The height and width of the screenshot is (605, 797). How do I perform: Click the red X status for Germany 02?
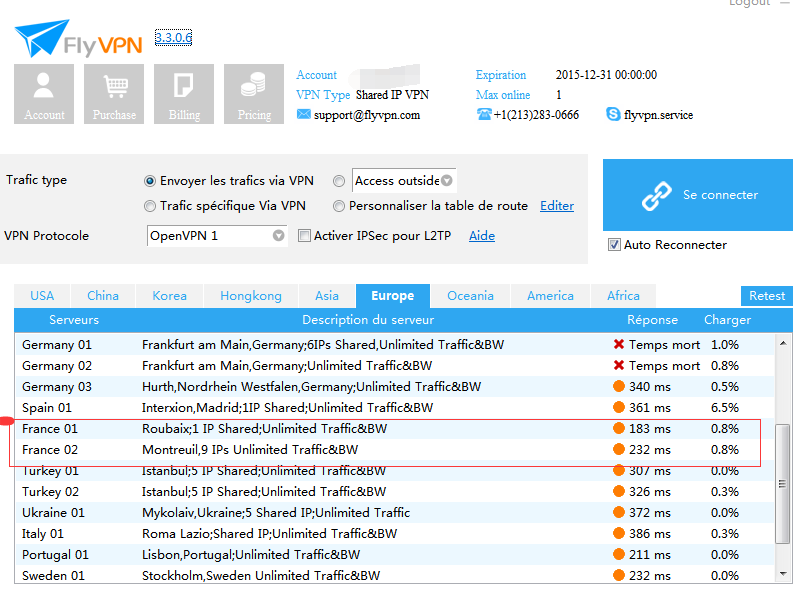619,366
